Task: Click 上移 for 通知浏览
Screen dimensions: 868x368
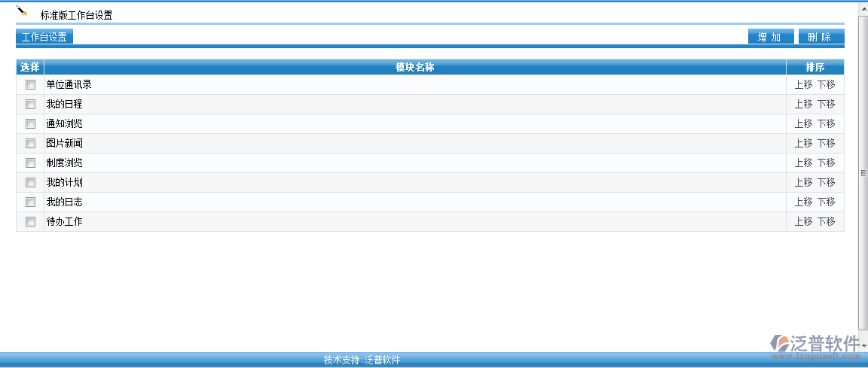Action: coord(804,123)
